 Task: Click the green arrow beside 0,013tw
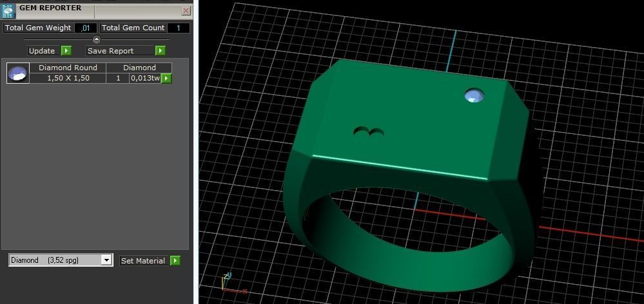coord(166,79)
